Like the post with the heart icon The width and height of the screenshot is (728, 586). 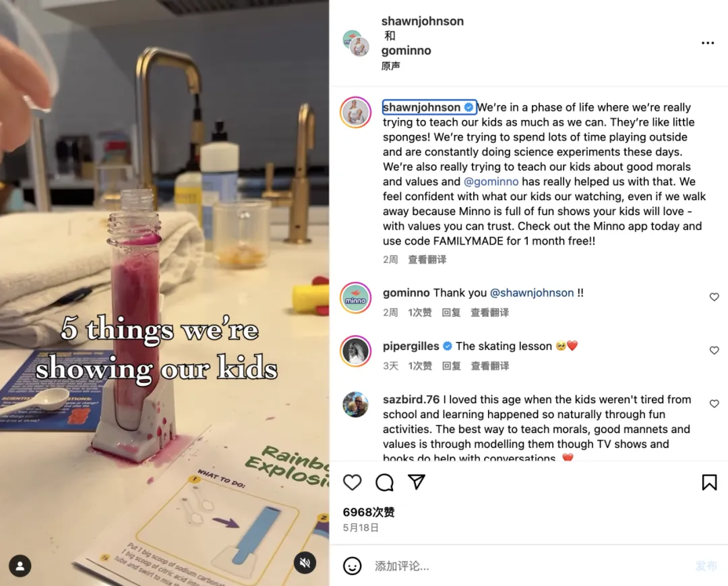point(353,482)
